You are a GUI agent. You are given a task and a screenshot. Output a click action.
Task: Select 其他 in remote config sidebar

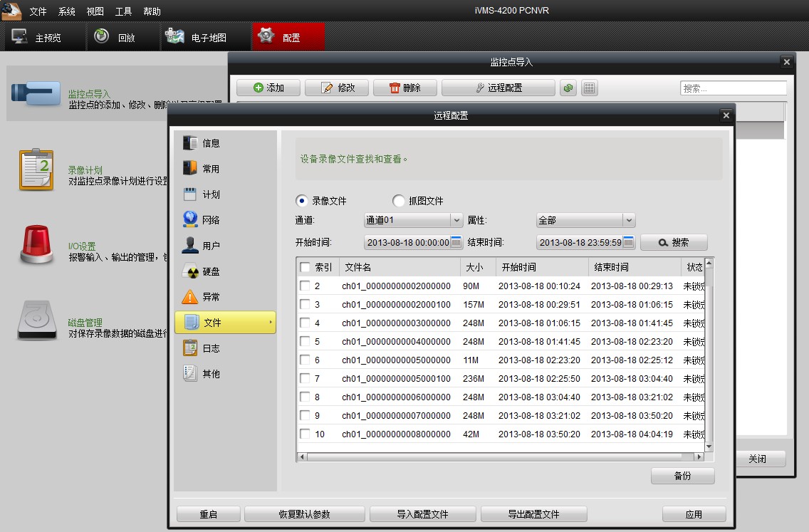pyautogui.click(x=225, y=374)
